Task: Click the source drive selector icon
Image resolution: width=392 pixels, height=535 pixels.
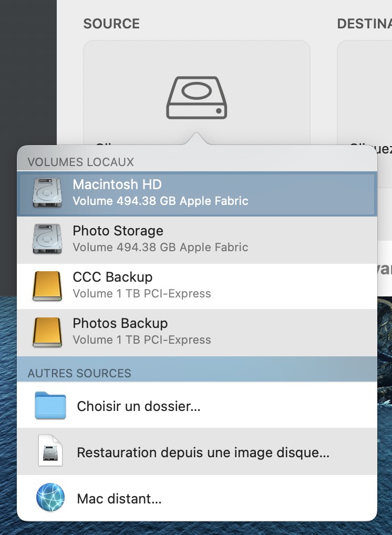Action: (x=197, y=98)
